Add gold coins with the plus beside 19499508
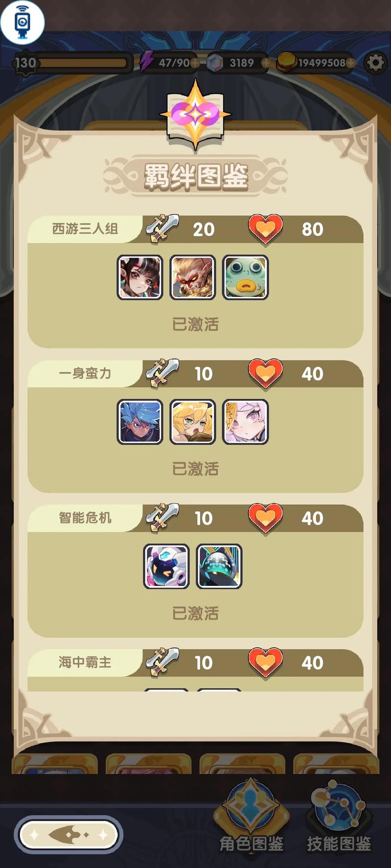 (350, 63)
